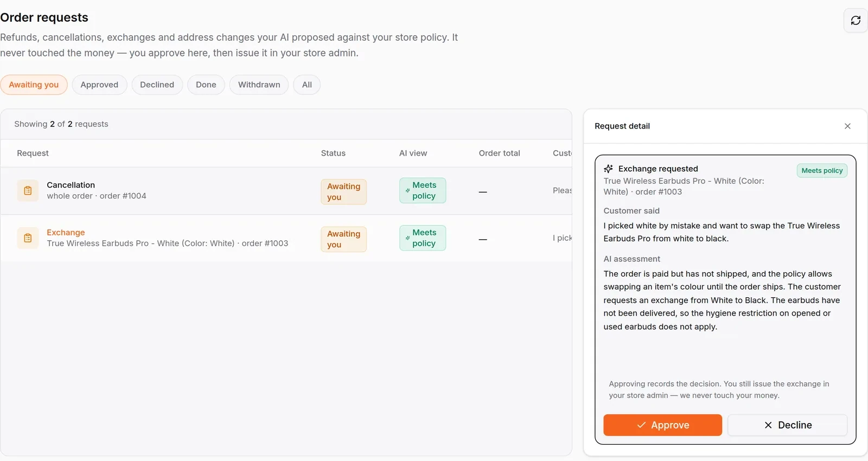Click 'whole order · order #1004' text
This screenshot has width=868, height=461.
97,196
